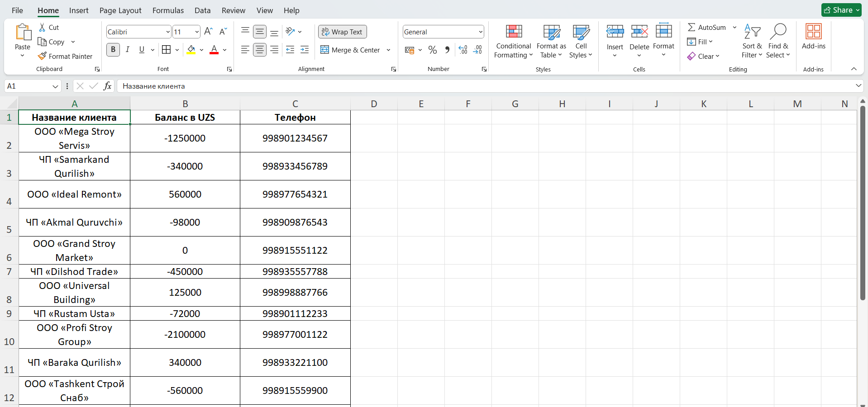Image resolution: width=868 pixels, height=407 pixels.
Task: Open Conditional Formatting menu
Action: (513, 42)
